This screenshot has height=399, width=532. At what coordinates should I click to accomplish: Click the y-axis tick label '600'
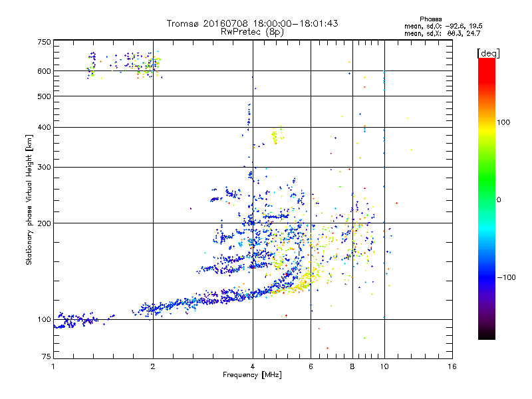point(44,71)
